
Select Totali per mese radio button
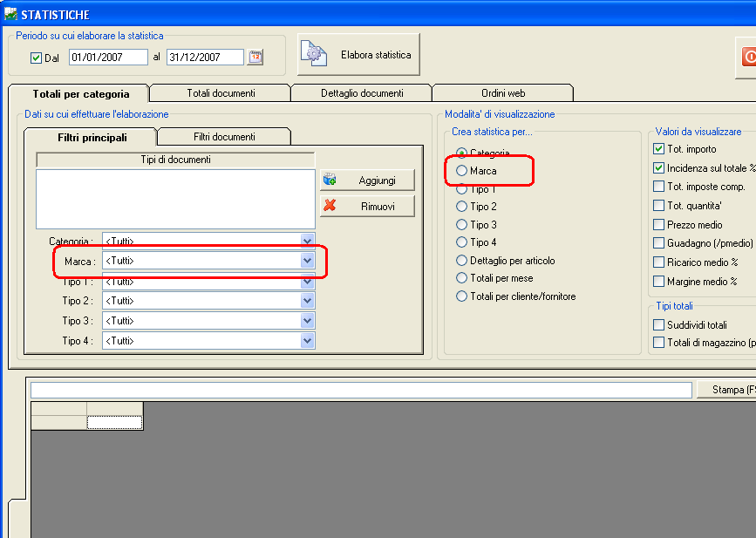click(461, 278)
